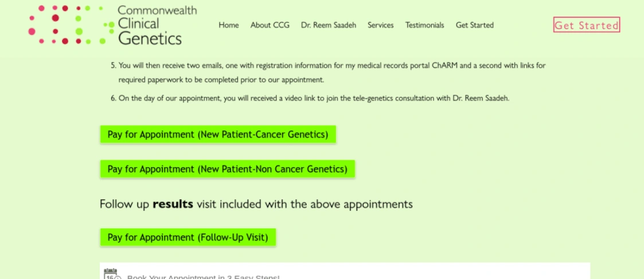Viewport: 644px width, 279px height.
Task: Click the bold word results
Action: [173, 204]
